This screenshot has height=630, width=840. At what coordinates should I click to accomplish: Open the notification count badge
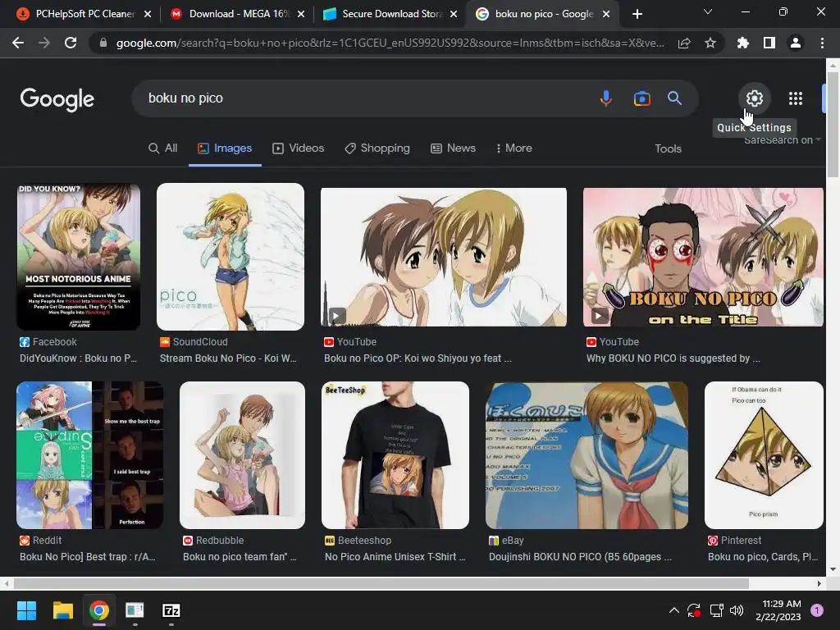[x=816, y=610]
